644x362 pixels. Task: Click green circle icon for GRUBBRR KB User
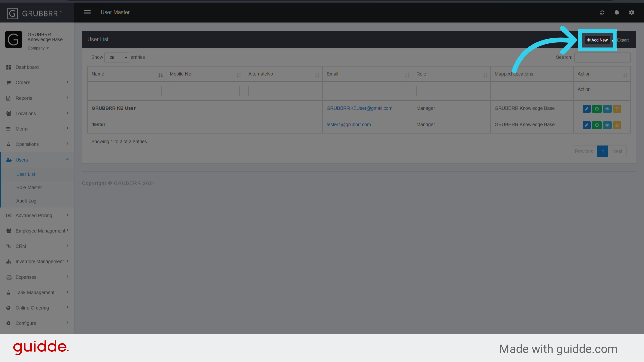click(x=597, y=109)
